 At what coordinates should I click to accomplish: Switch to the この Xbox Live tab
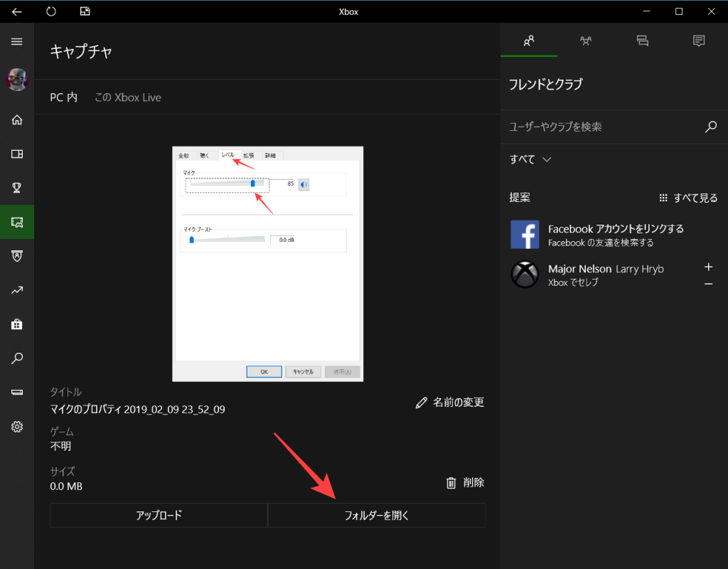pyautogui.click(x=128, y=97)
